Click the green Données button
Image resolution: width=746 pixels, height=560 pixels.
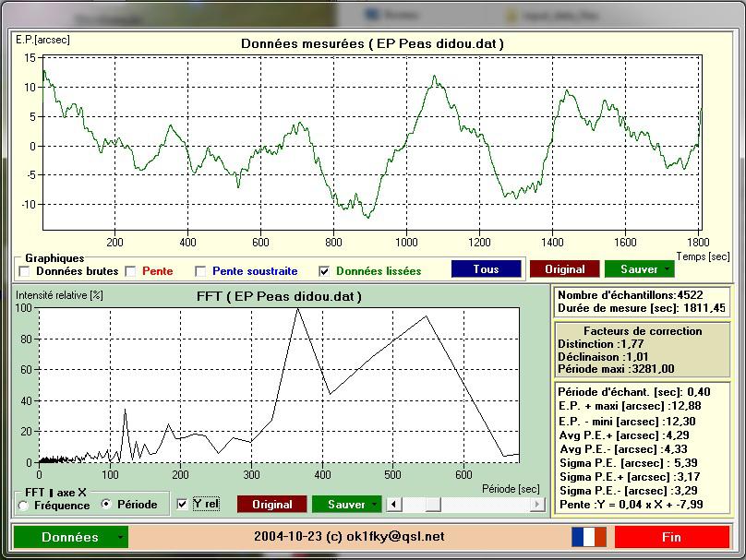click(x=70, y=537)
